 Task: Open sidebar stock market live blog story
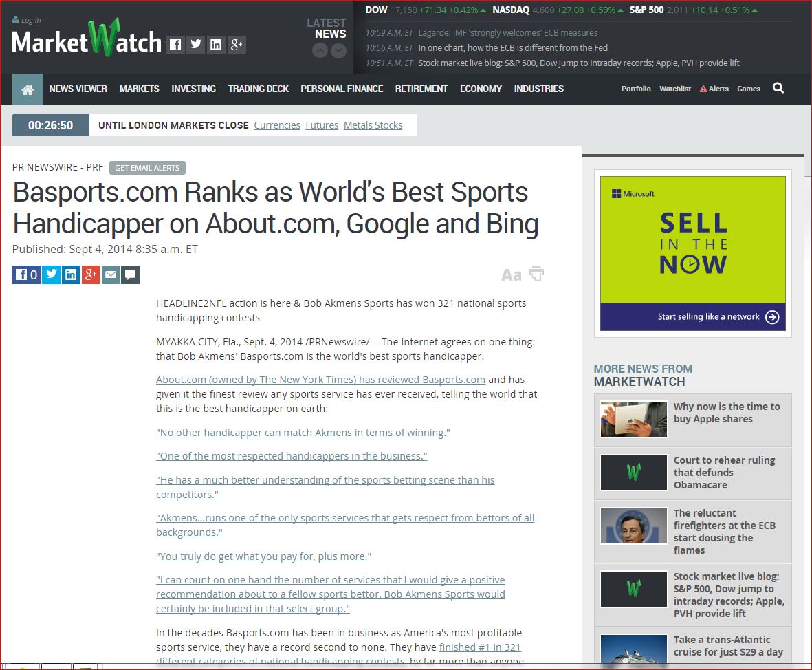coord(729,595)
